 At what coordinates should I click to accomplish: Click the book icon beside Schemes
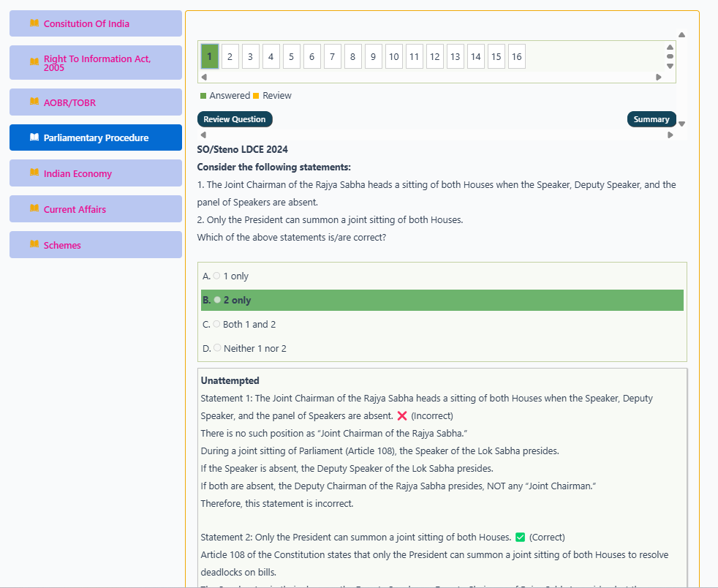point(34,244)
